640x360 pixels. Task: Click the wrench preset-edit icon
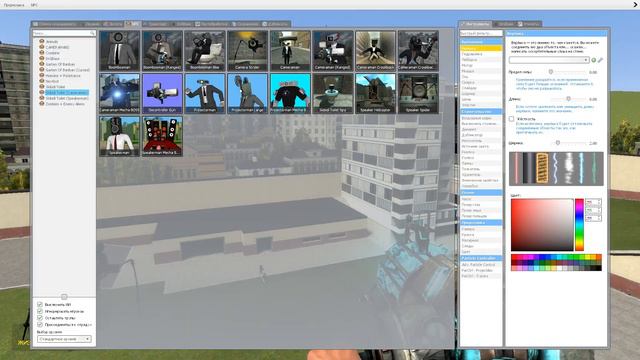[600, 60]
